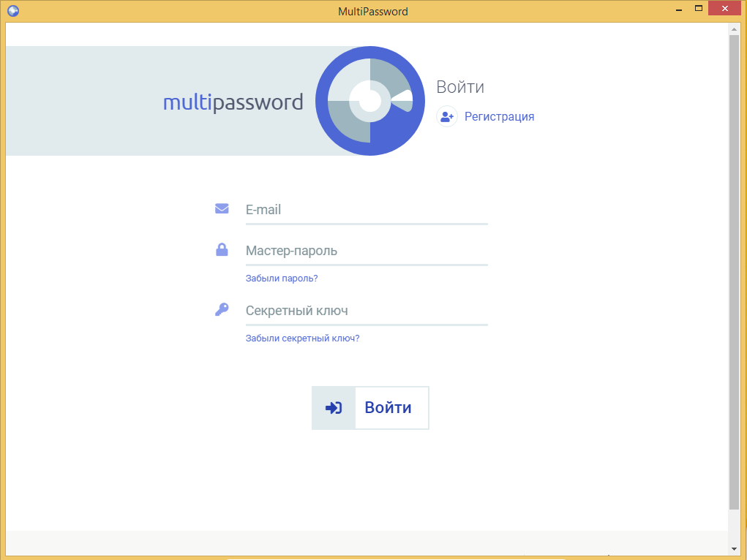Click the round multipassword logo
This screenshot has height=560, width=747.
click(370, 101)
